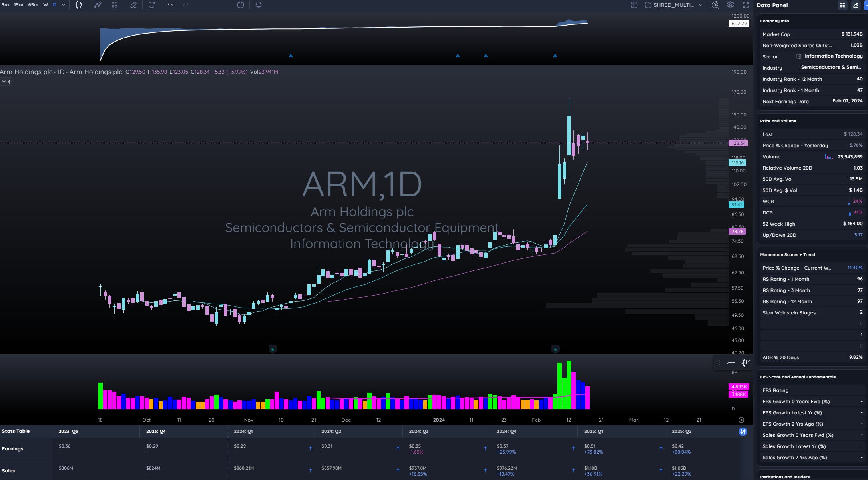Toggle Data Panel edit pencil

[856, 5]
